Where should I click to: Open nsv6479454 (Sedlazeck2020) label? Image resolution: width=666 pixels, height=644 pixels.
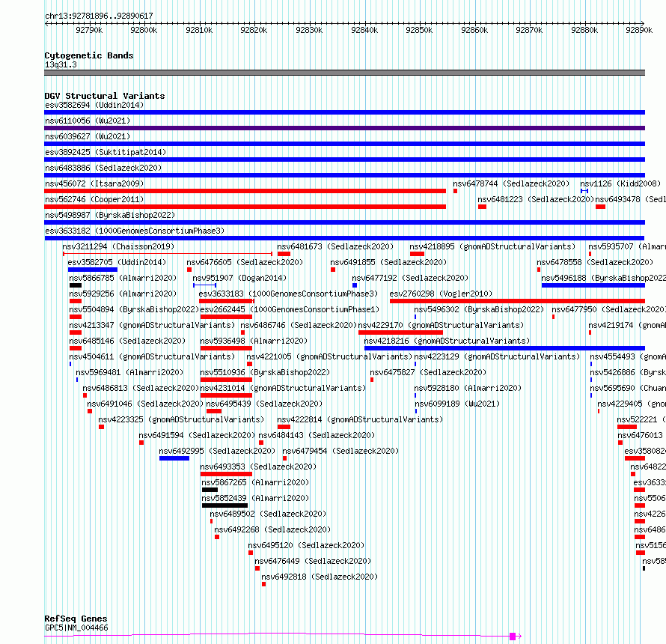pyautogui.click(x=340, y=451)
